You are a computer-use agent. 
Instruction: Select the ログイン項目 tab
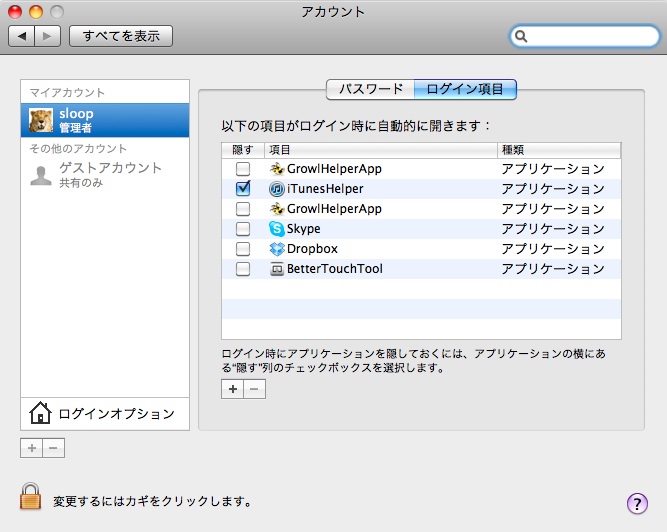coord(465,89)
